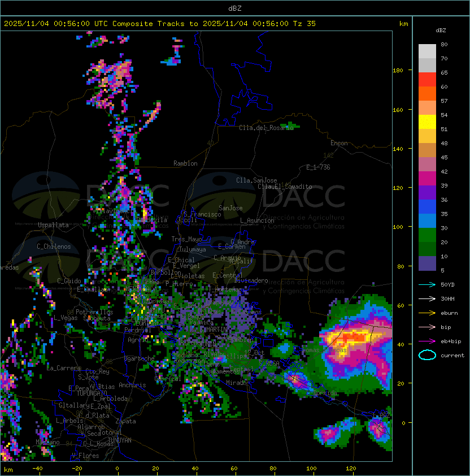Click the Tres_Mayo place label
The image size is (470, 476).
[x=186, y=239]
